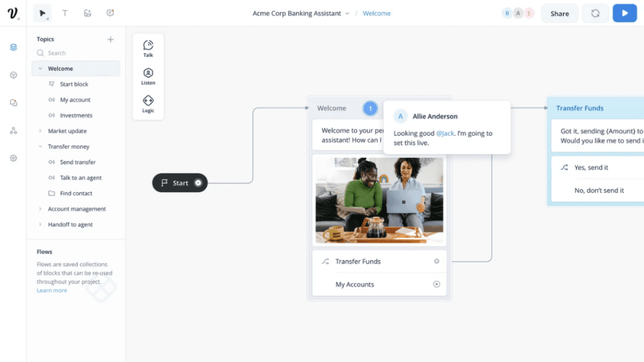
Task: Click the Start block output port
Action: 198,183
